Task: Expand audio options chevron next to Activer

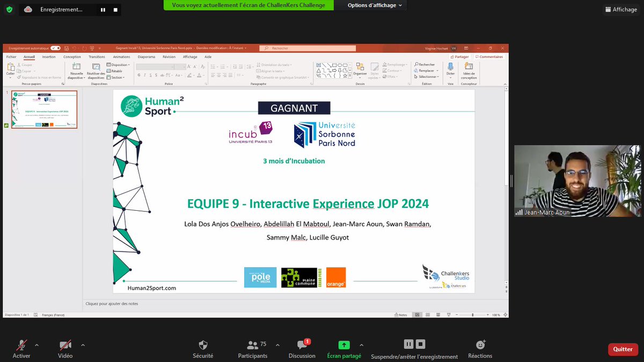Action: pyautogui.click(x=36, y=345)
